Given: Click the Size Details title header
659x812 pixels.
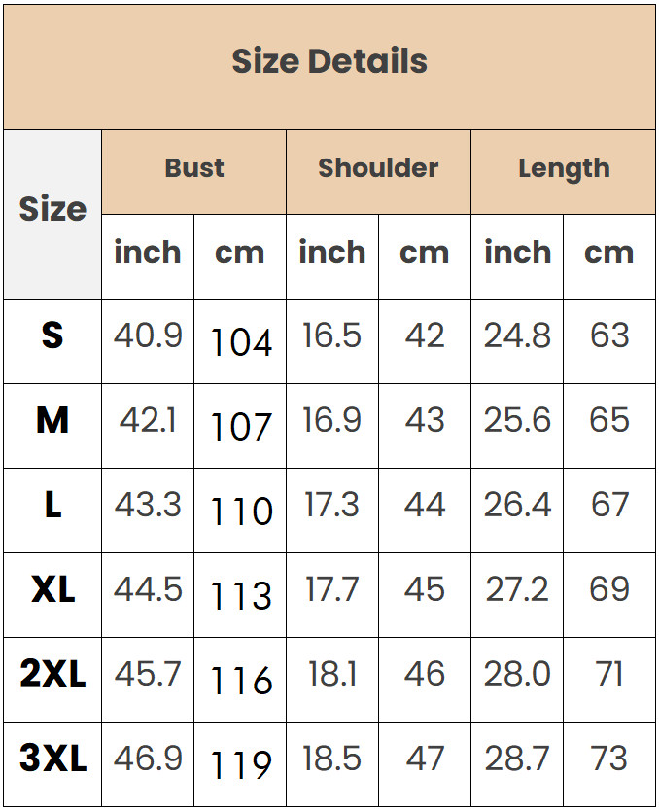Looking at the screenshot, I should coord(329,62).
